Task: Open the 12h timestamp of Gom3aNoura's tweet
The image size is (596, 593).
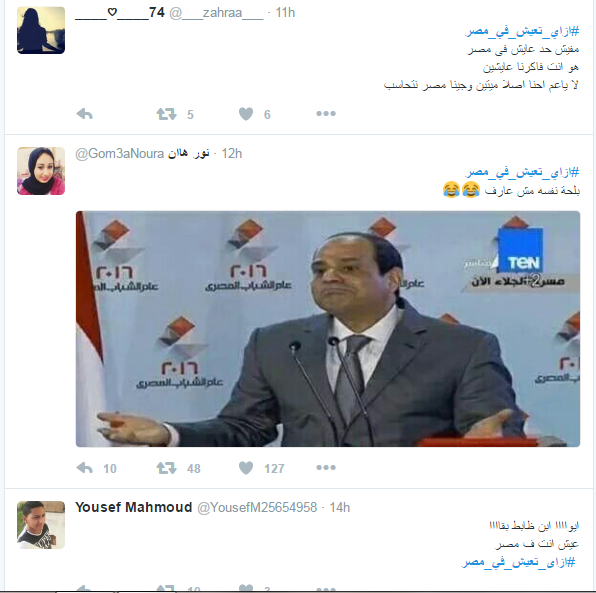Action: point(231,154)
